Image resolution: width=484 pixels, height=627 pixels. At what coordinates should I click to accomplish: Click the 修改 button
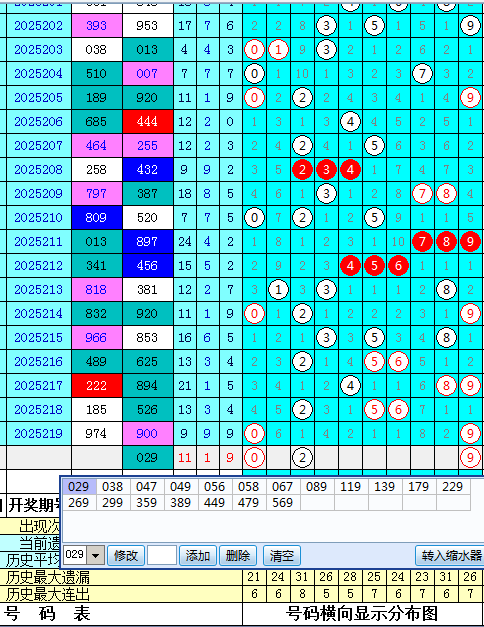(x=126, y=555)
